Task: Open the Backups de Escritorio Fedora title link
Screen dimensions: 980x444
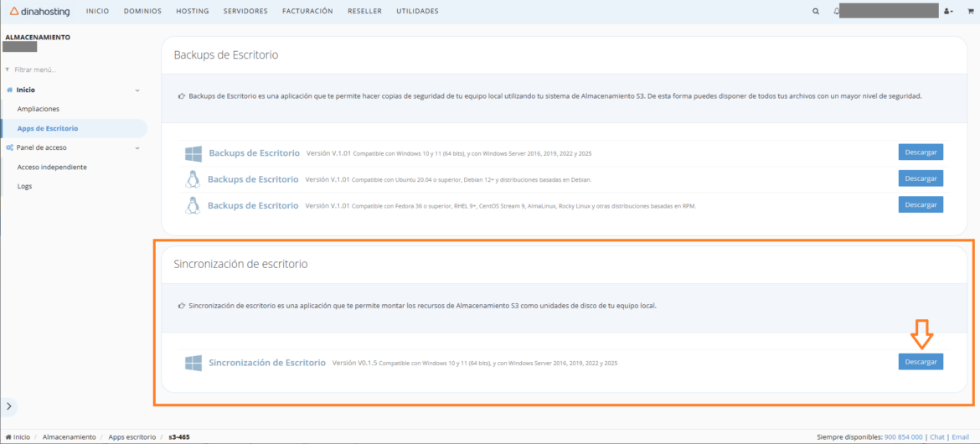Action: pyautogui.click(x=253, y=205)
